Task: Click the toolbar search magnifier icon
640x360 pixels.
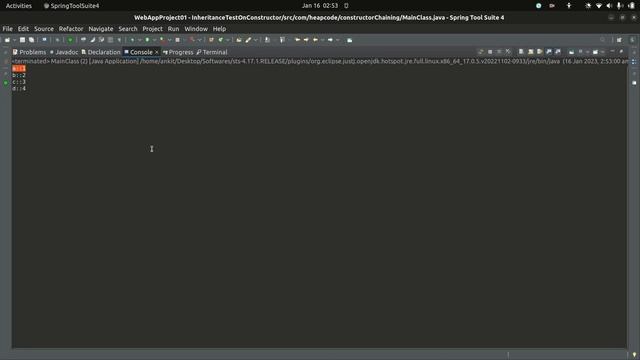Action: pyautogui.click(x=602, y=40)
